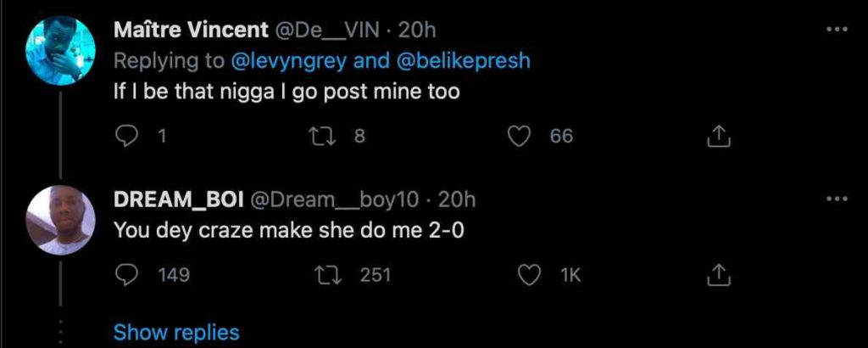
Task: Click the Maître Vincent display name
Action: pos(190,30)
